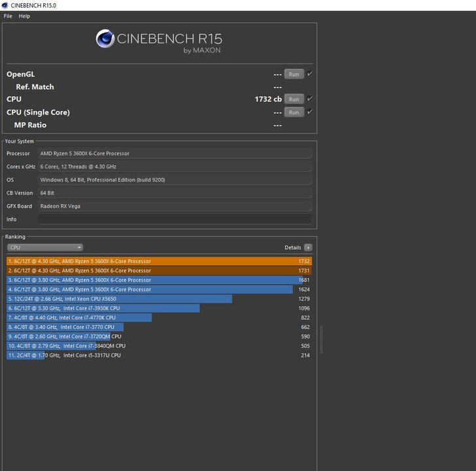The width and height of the screenshot is (476, 471).
Task: Select the Intel Xeon CPU X5650 ranking row
Action: (x=159, y=299)
